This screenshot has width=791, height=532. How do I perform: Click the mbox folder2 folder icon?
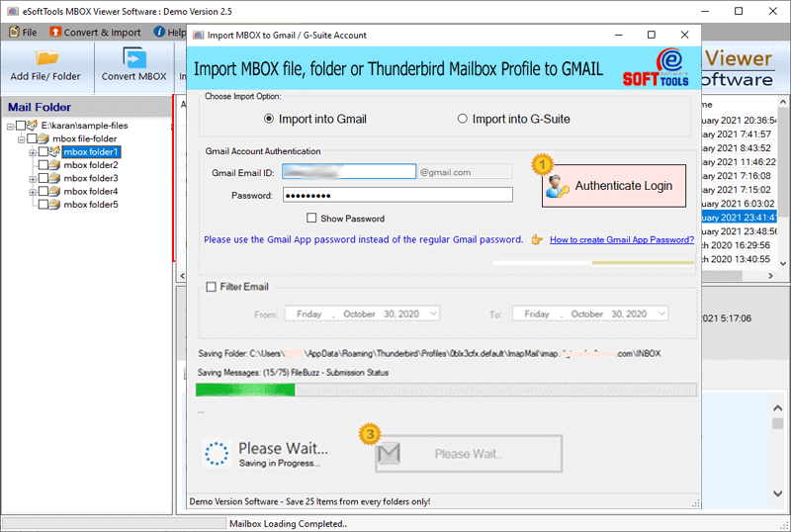[x=55, y=164]
